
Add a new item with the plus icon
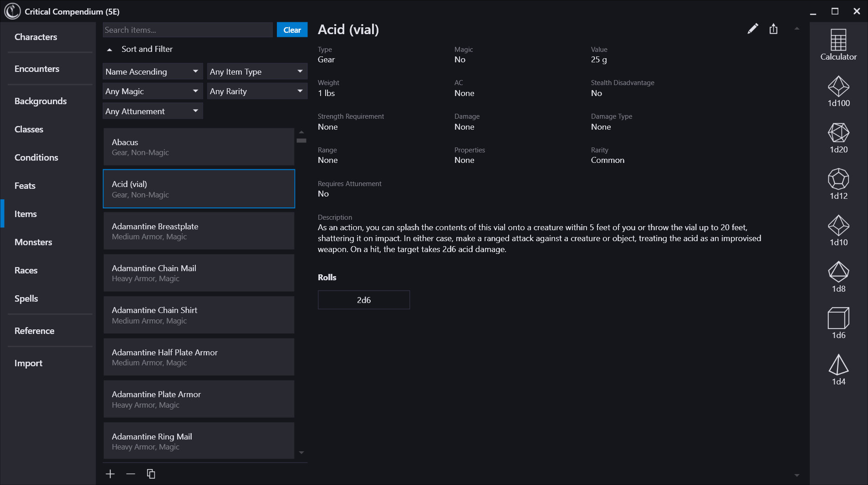click(x=110, y=474)
